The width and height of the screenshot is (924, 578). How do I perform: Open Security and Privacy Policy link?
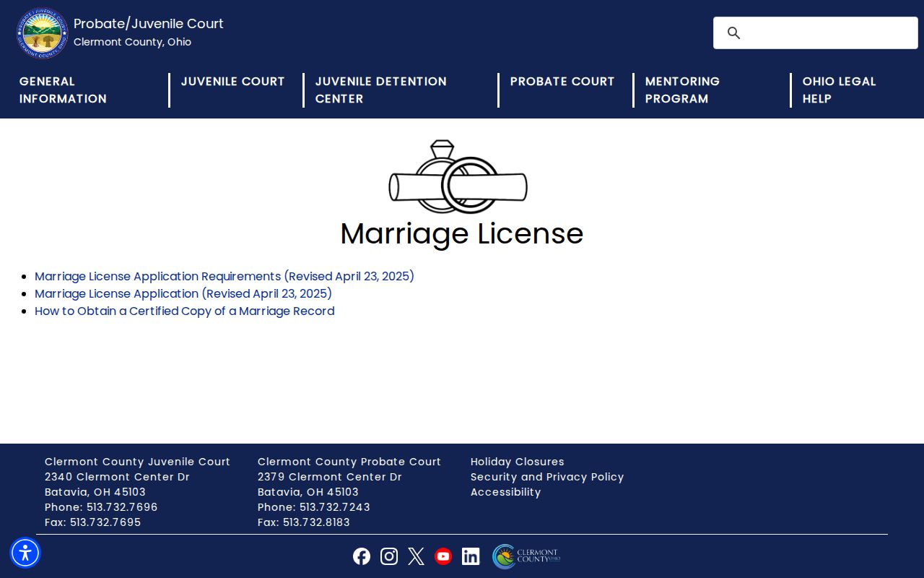pyautogui.click(x=547, y=477)
